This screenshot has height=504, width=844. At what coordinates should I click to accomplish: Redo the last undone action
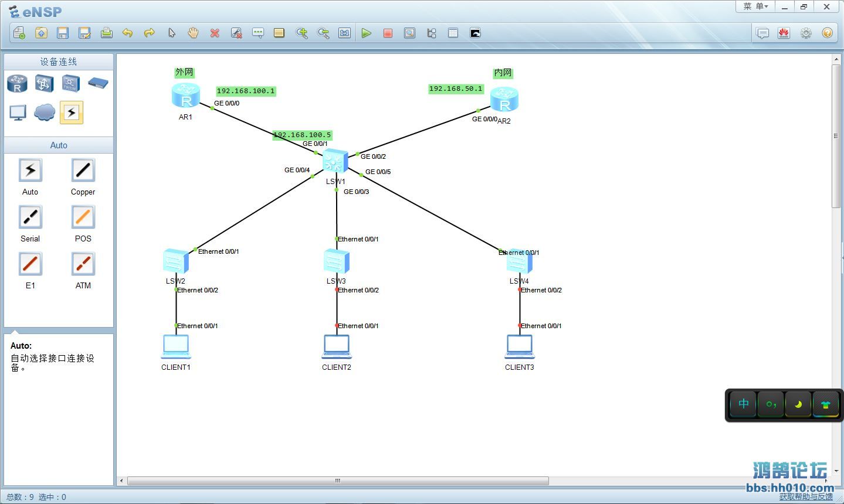150,33
